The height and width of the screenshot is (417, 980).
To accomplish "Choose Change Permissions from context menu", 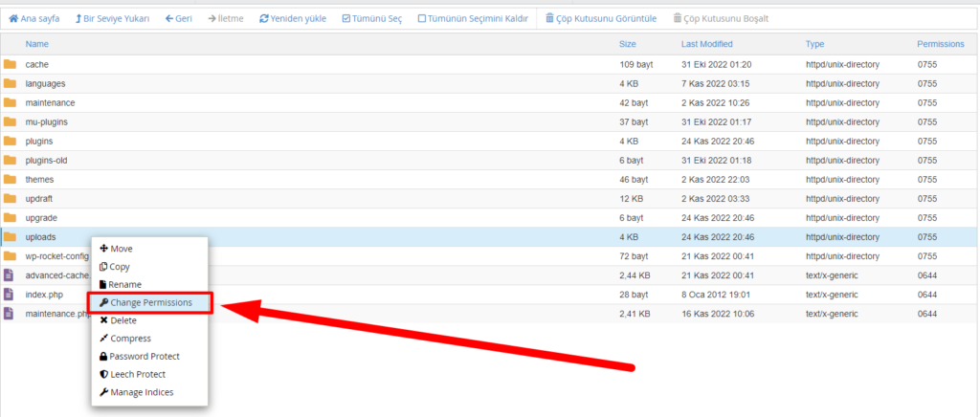I will [x=151, y=302].
